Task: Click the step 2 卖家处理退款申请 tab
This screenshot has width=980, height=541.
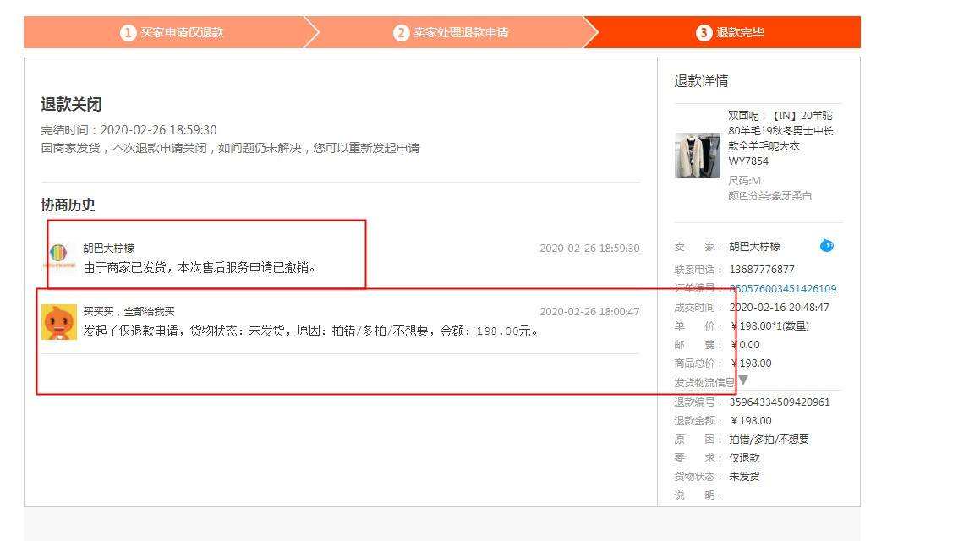Action: 450,32
